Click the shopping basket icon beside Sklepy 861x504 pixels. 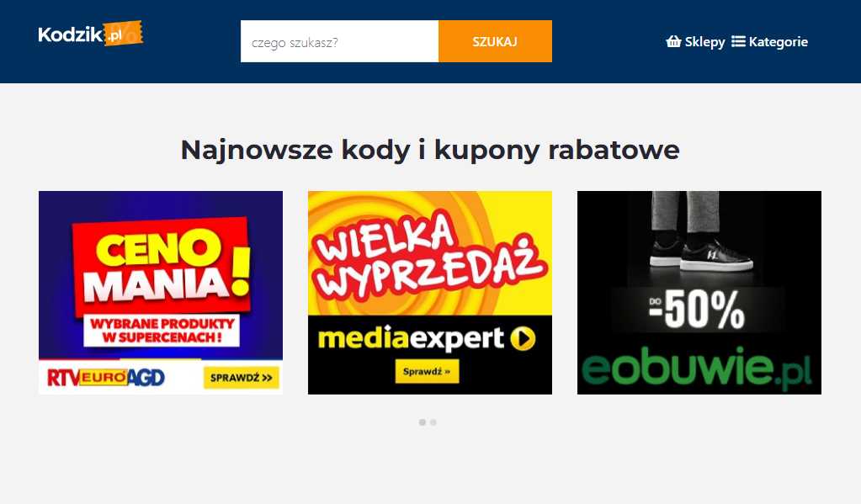pyautogui.click(x=673, y=42)
